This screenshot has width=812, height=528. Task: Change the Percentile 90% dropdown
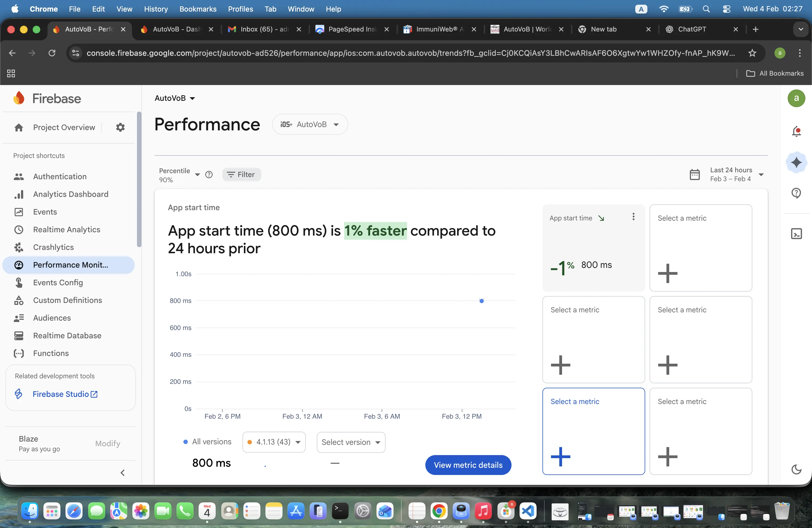pos(180,175)
